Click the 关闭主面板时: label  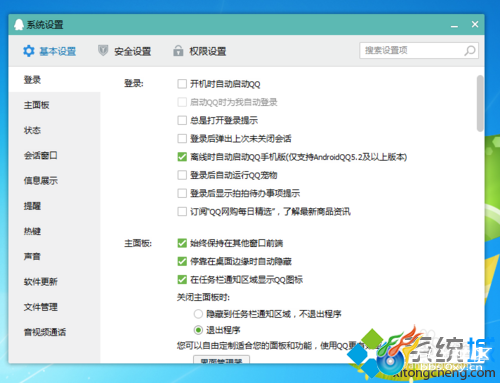[203, 297]
